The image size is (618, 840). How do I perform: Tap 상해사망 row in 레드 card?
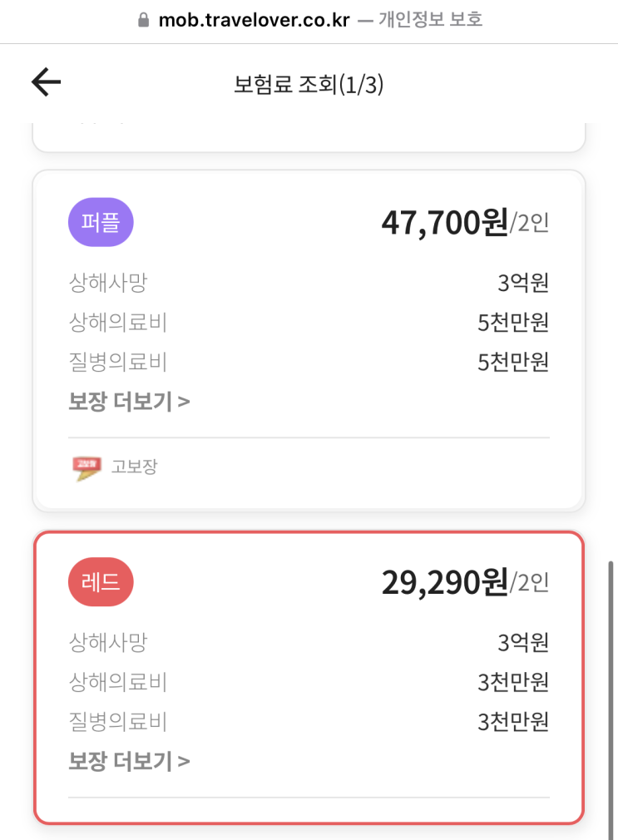pos(107,642)
